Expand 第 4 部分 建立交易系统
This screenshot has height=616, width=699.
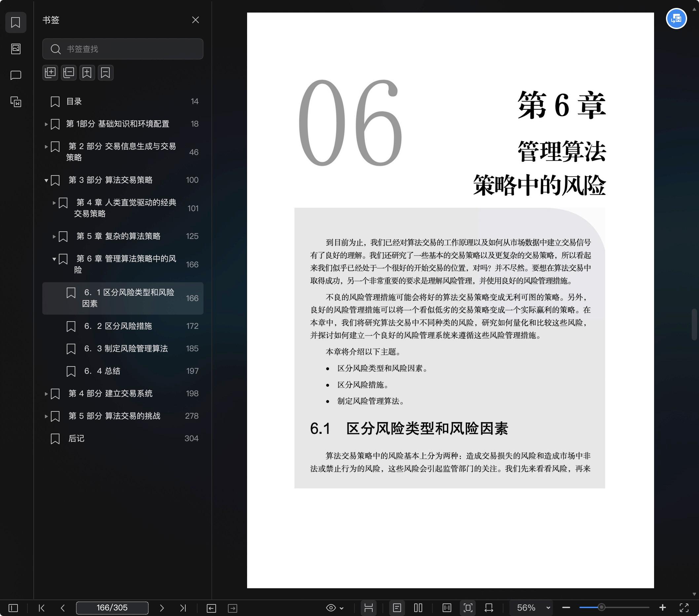tap(46, 394)
